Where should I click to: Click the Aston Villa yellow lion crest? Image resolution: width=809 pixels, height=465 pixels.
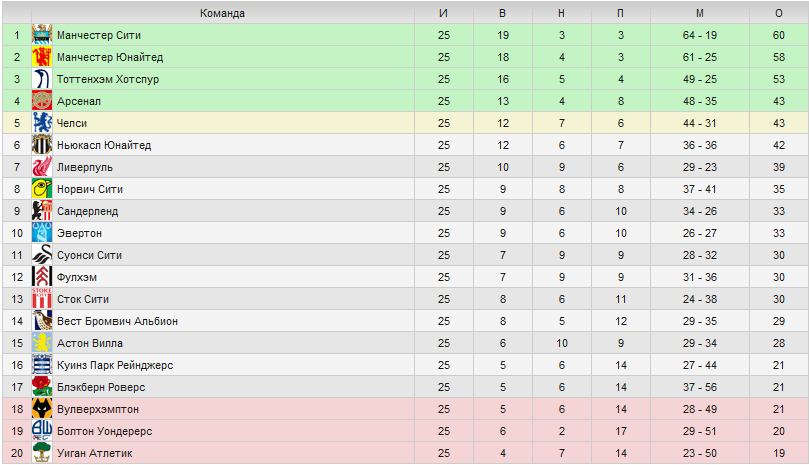[42, 343]
